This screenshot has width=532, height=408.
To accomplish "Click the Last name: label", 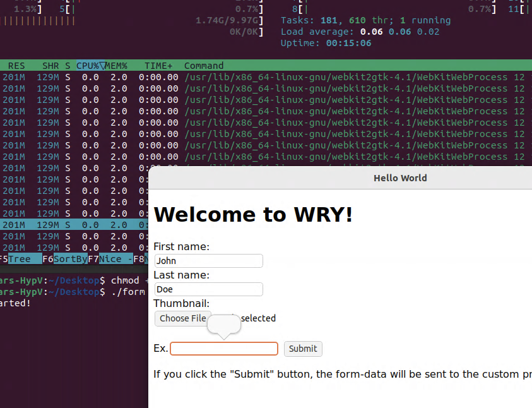I will 182,275.
